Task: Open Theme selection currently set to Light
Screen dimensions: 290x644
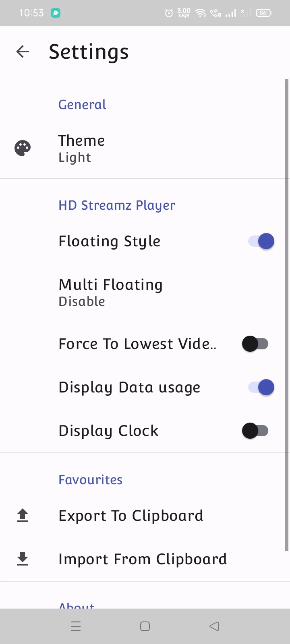Action: 81,148
